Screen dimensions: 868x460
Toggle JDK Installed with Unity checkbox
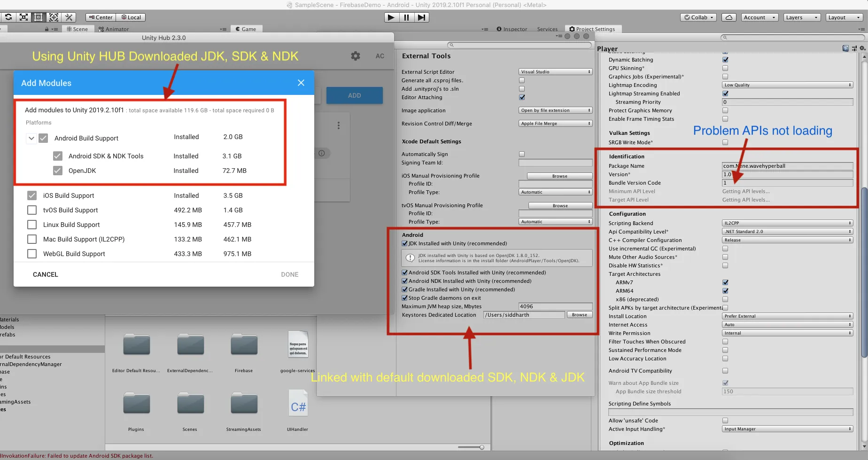[404, 243]
